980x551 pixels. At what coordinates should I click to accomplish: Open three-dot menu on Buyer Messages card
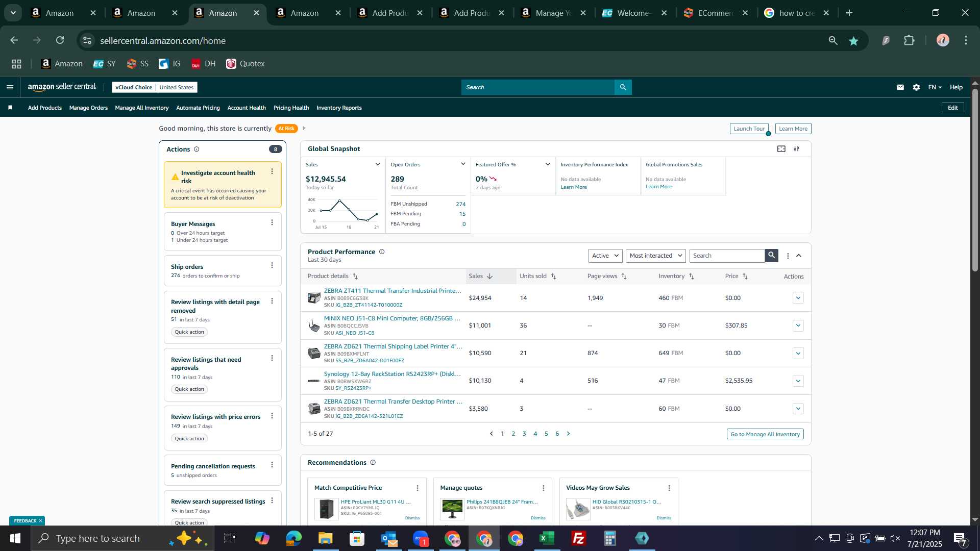272,222
